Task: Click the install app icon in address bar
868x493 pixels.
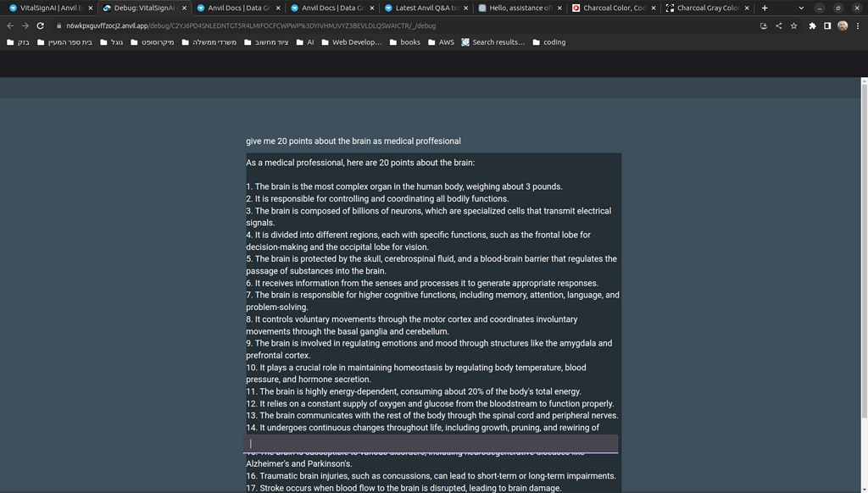Action: 764,26
